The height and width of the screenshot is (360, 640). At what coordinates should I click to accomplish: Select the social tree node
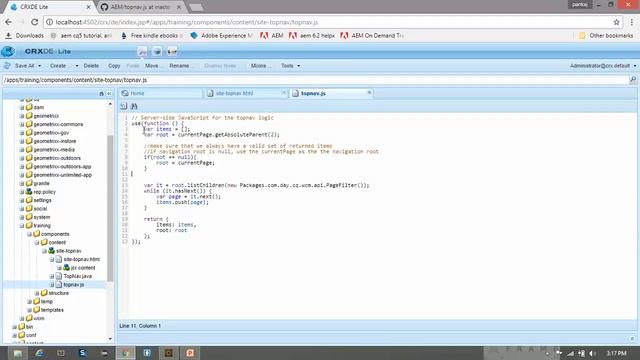(40, 209)
